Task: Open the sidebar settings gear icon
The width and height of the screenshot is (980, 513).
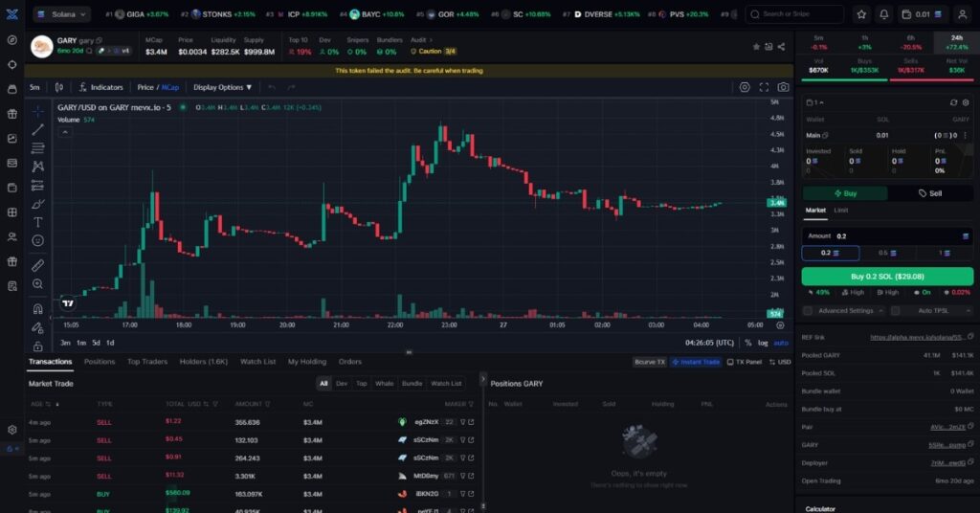Action: point(11,430)
